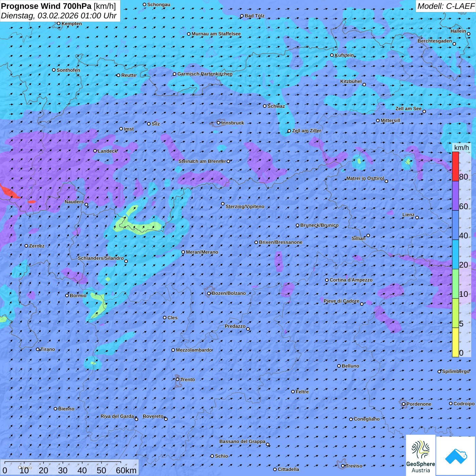Click the Treviso city marker

[343, 466]
